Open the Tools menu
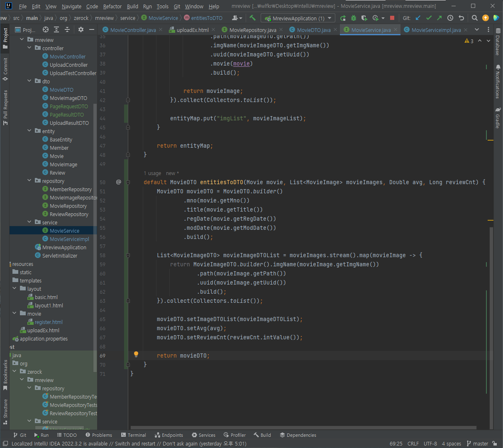503x448 pixels. 163,6
